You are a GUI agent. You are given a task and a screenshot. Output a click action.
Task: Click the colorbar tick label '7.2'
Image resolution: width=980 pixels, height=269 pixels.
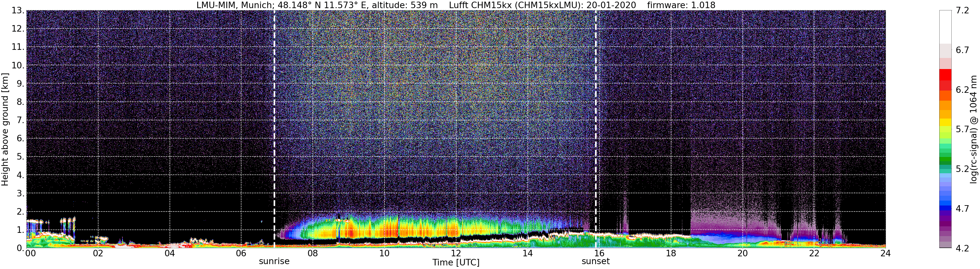coord(962,11)
